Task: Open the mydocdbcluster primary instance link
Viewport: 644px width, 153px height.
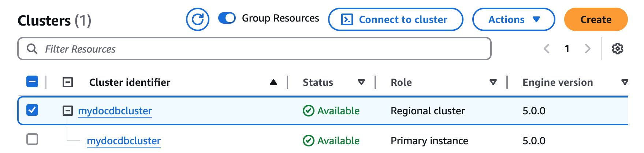Action: pos(124,141)
